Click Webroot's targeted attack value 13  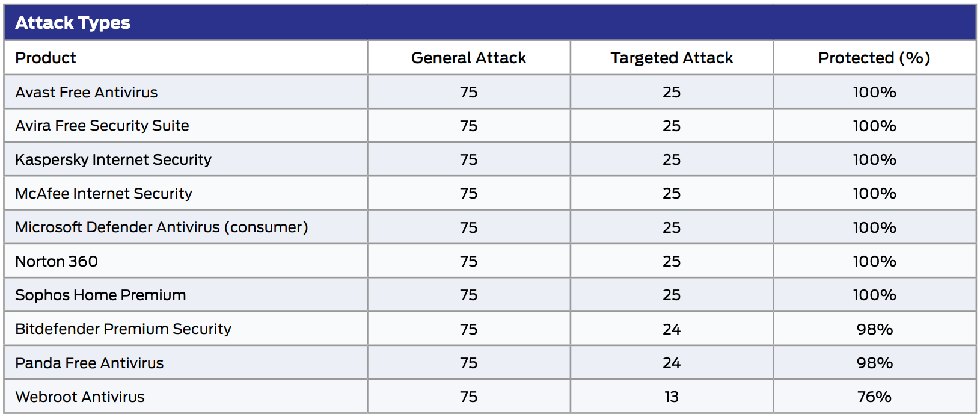[x=672, y=397]
